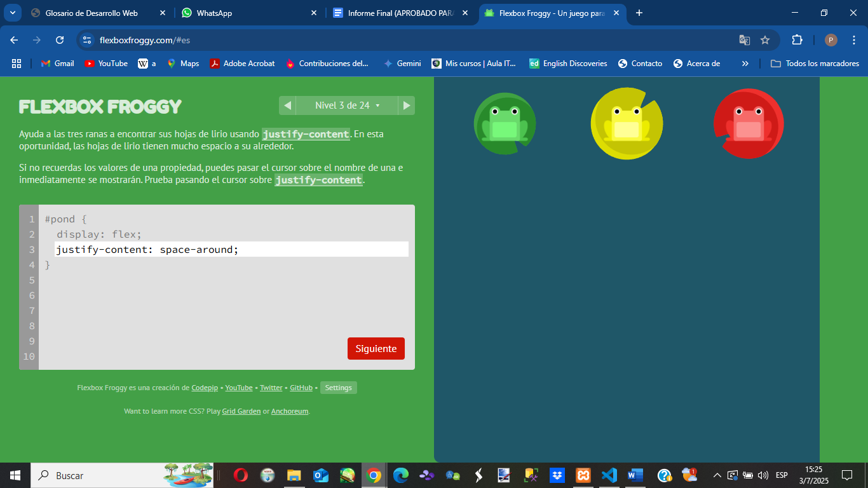868x488 pixels.
Task: Open File Explorer from the taskbar
Action: [294, 475]
